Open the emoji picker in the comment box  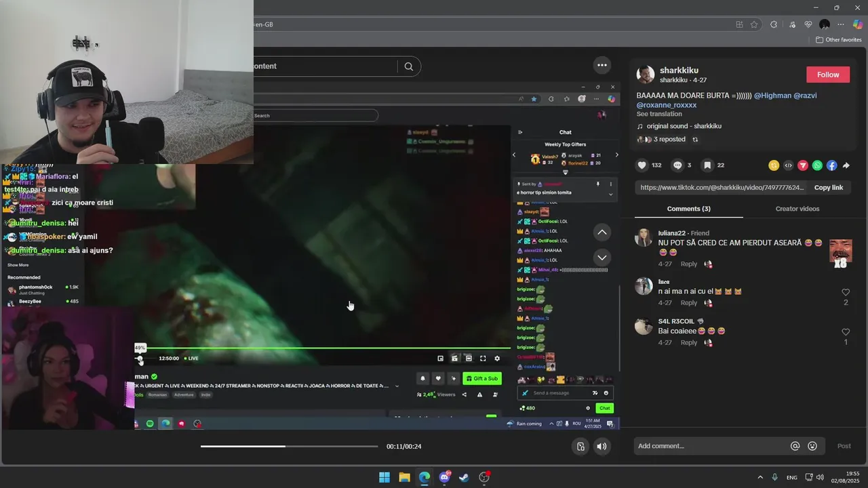[812, 446]
